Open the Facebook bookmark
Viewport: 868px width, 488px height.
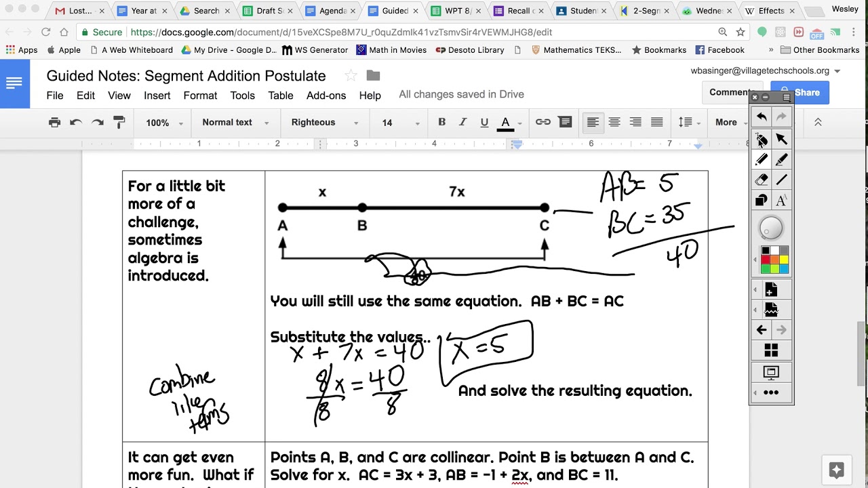coord(719,49)
